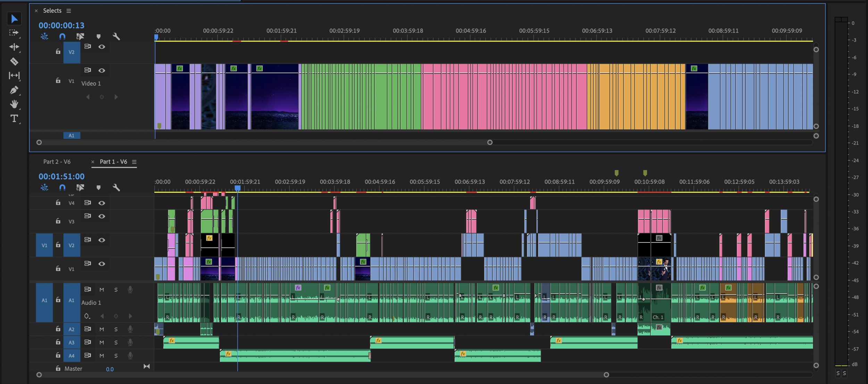Image resolution: width=868 pixels, height=384 pixels.
Task: Lock the V2 track in Selects
Action: click(58, 51)
